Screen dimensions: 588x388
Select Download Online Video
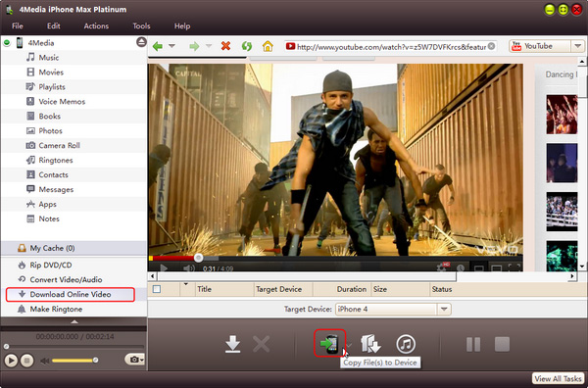click(x=71, y=294)
